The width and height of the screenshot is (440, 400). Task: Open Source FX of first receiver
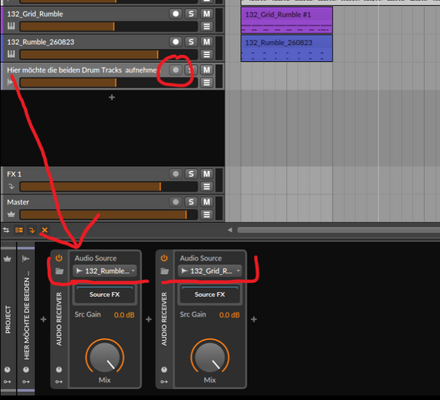(105, 295)
